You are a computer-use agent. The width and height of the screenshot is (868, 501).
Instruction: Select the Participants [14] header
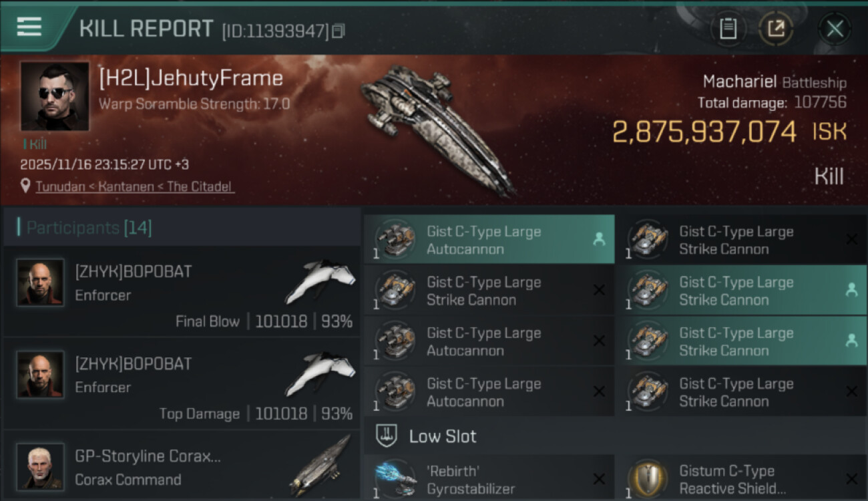(x=89, y=228)
